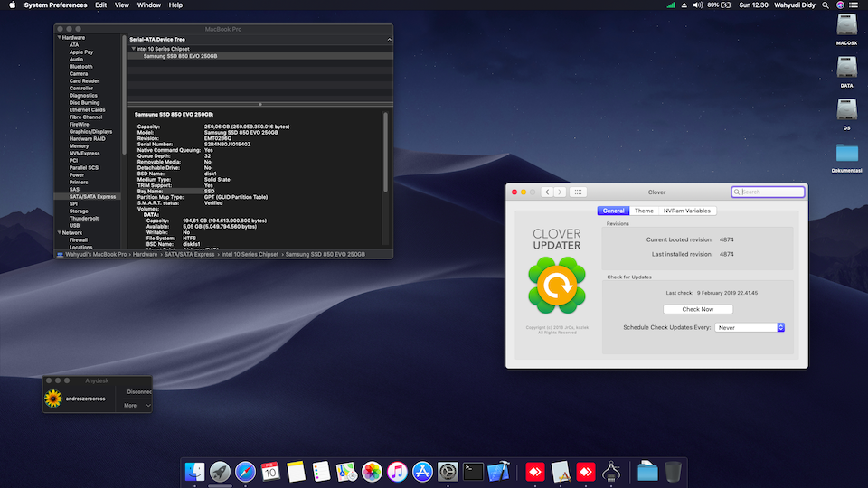Select Thunderbolt in the sidebar

click(83, 218)
